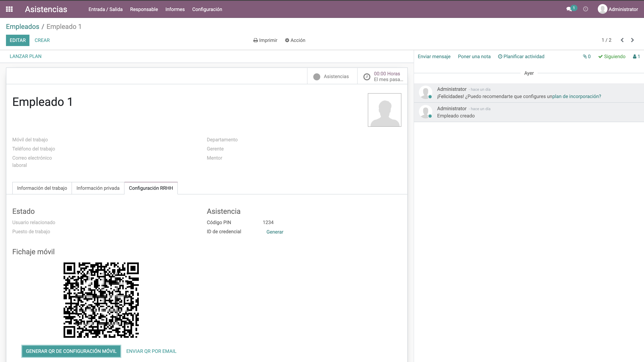Click the employee photo placeholder
This screenshot has width=644, height=362.
coord(384,110)
